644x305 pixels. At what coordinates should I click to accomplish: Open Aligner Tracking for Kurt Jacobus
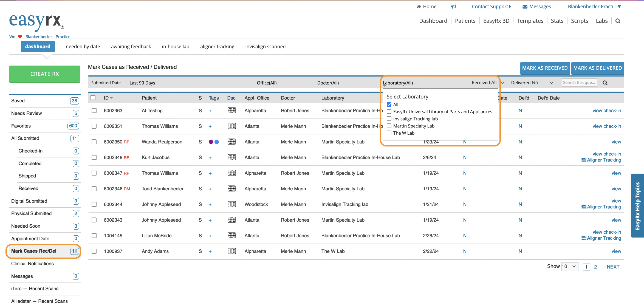601,160
